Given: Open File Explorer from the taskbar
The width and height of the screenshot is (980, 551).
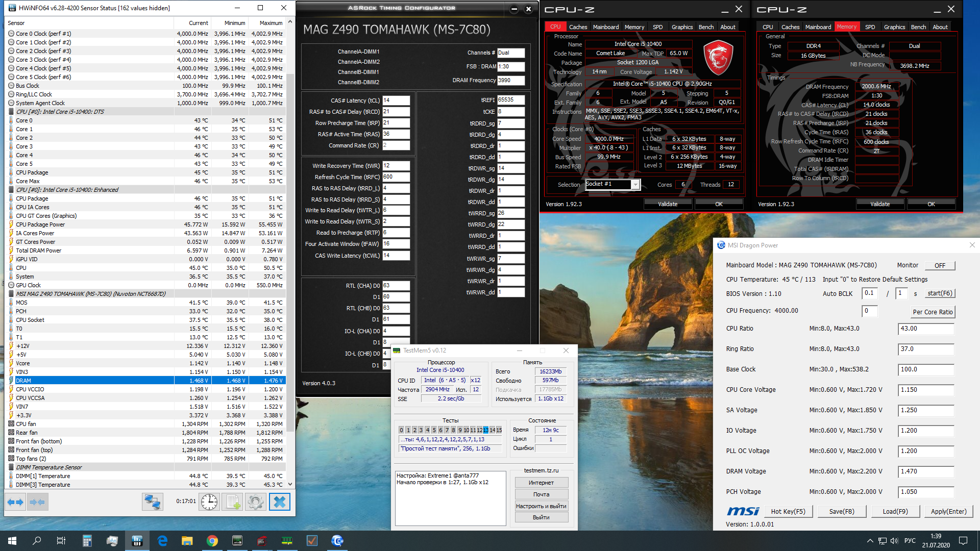Looking at the screenshot, I should (x=187, y=541).
